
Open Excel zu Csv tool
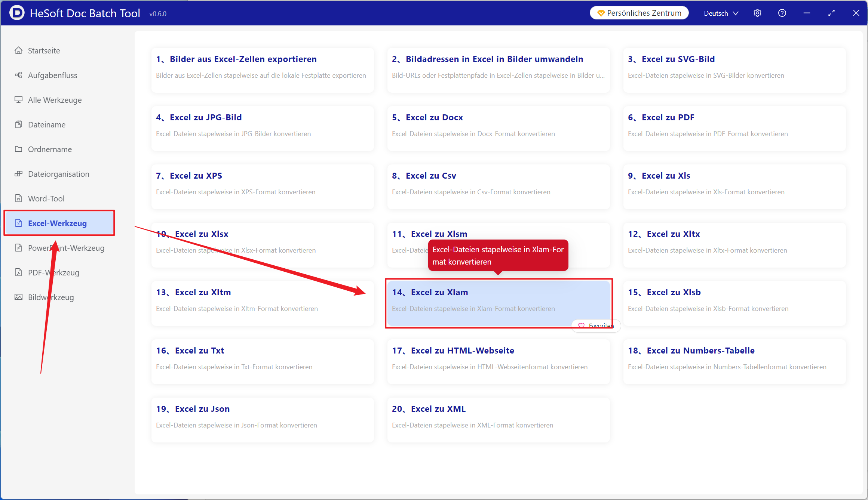[499, 187]
